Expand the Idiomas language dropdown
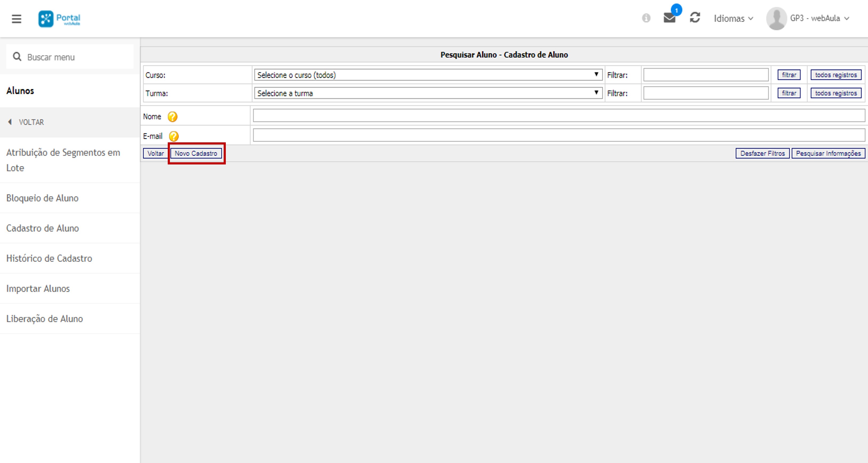The image size is (868, 463). [x=733, y=19]
